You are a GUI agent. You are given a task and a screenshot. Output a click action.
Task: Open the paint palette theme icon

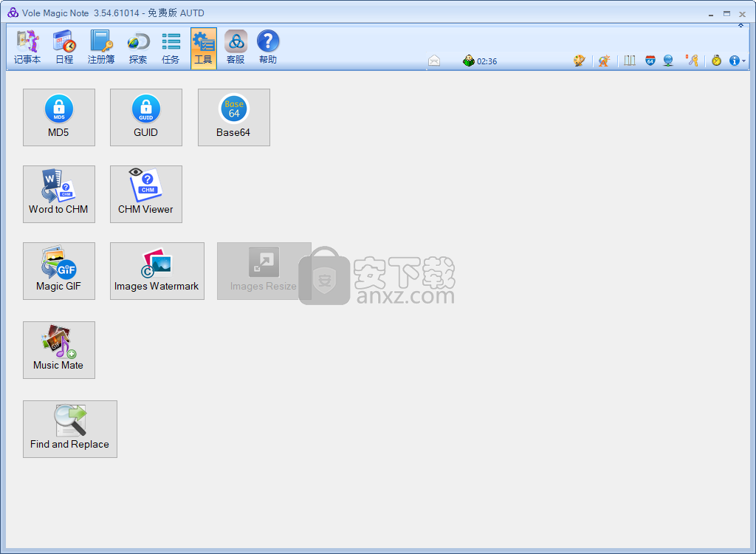click(579, 61)
